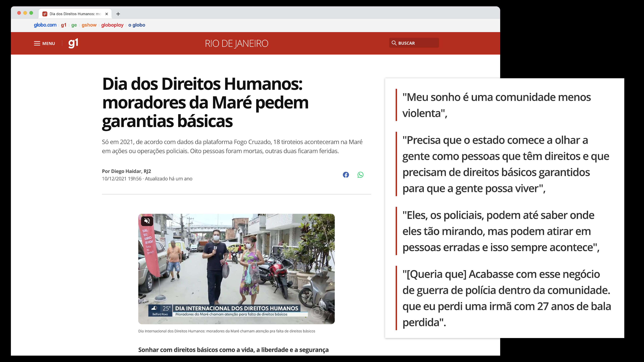This screenshot has width=644, height=362.
Task: Click the green macOS fullscreen button
Action: (31, 13)
